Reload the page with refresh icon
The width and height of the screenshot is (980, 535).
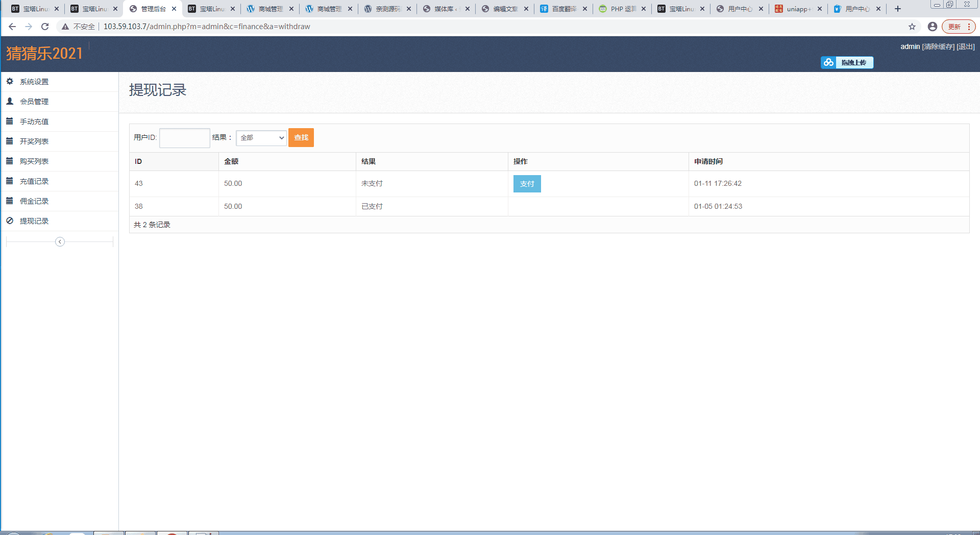click(45, 27)
